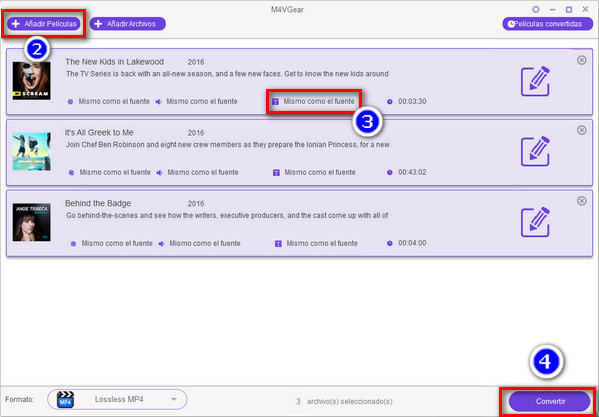599x417 pixels.
Task: Open subtitle setting text for New Kids in Lakewood
Action: pyautogui.click(x=319, y=102)
